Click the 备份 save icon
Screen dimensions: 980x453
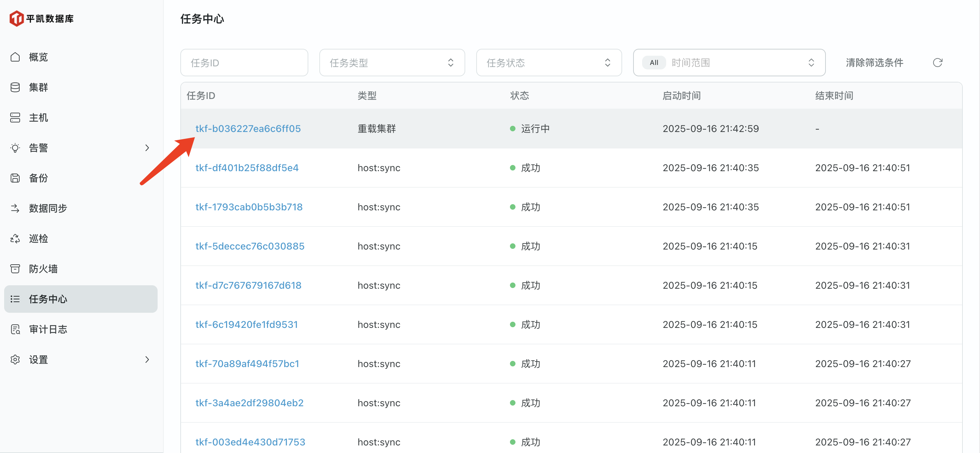coord(15,178)
